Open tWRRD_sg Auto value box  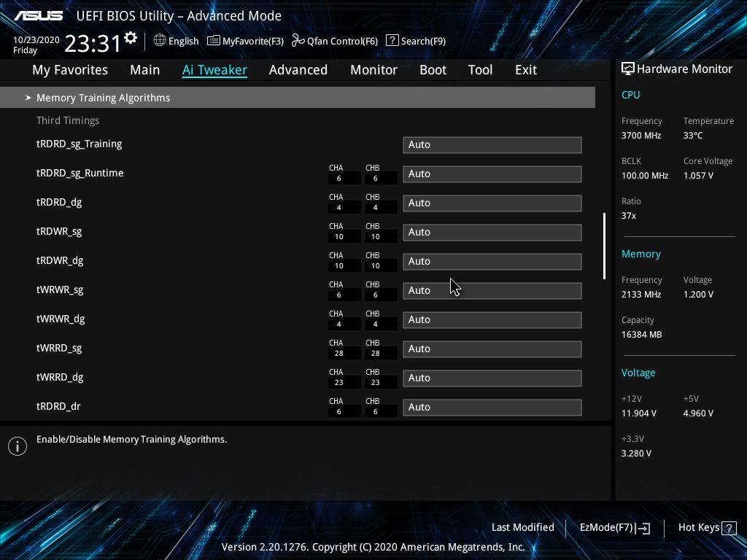coord(492,349)
